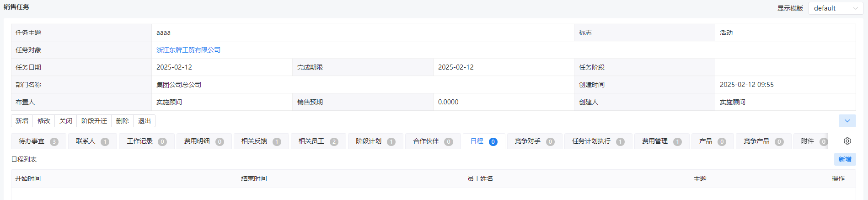The height and width of the screenshot is (200, 868).
Task: Click the 开始时间 column header
Action: pos(28,178)
